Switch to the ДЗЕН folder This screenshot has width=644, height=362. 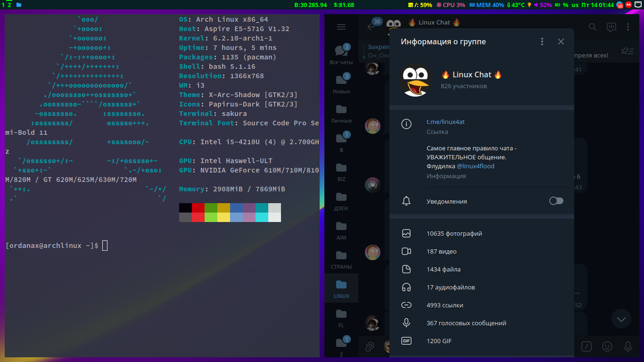(x=341, y=201)
